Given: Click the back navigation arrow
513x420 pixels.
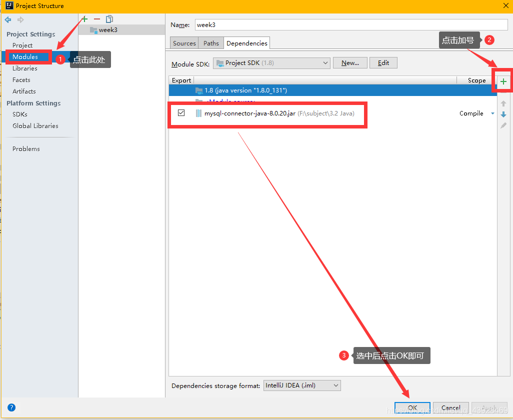Looking at the screenshot, I should click(8, 20).
